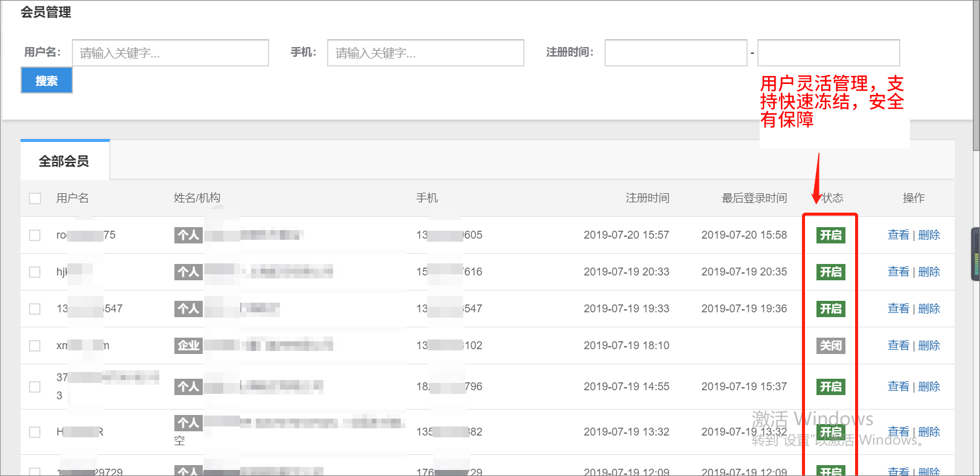Click the 个人 tag in the first row
Image resolution: width=980 pixels, height=476 pixels.
pos(188,235)
